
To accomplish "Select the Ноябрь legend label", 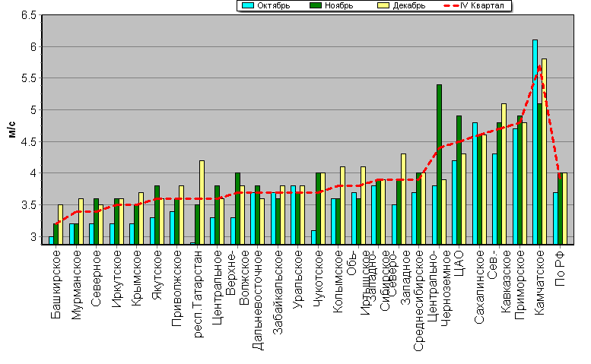I will (x=338, y=5).
